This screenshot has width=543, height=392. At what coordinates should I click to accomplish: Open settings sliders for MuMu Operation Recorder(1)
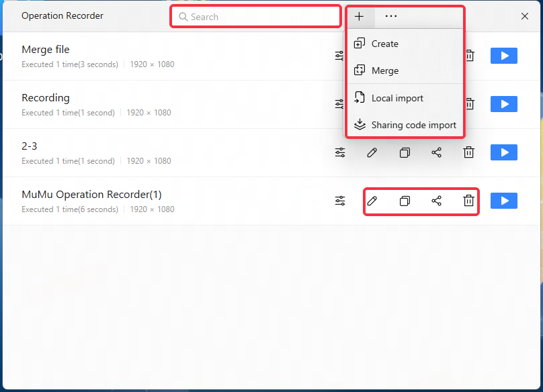(x=340, y=201)
